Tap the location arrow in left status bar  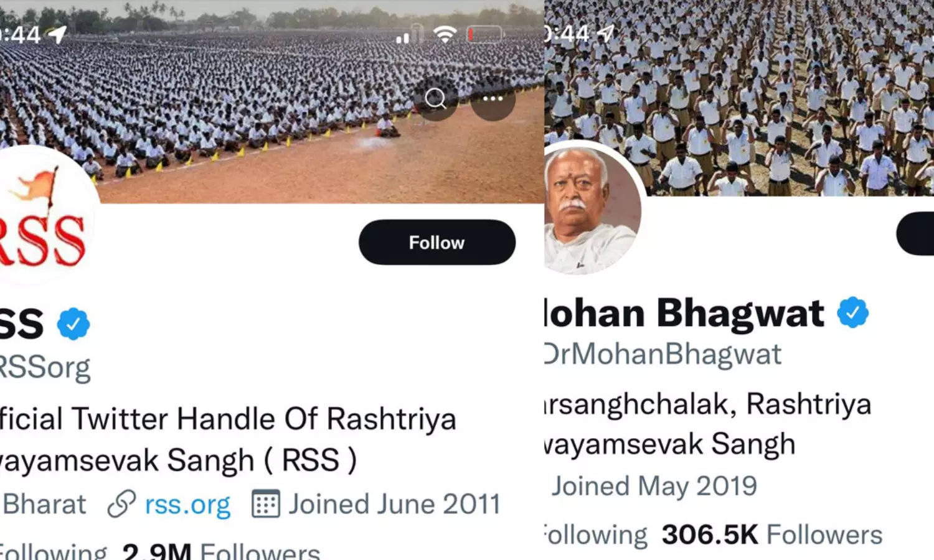57,34
